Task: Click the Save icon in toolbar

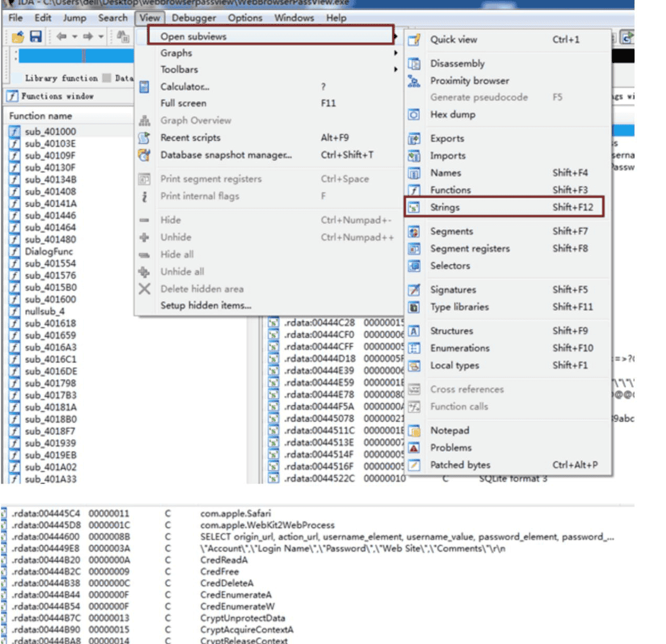Action: click(x=36, y=37)
